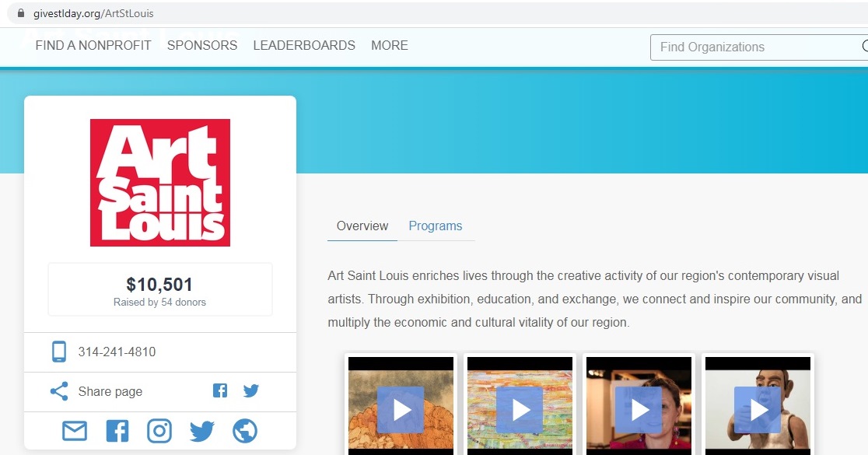Viewport: 868px width, 455px height.
Task: Play the video with smiling woman
Action: (x=639, y=410)
